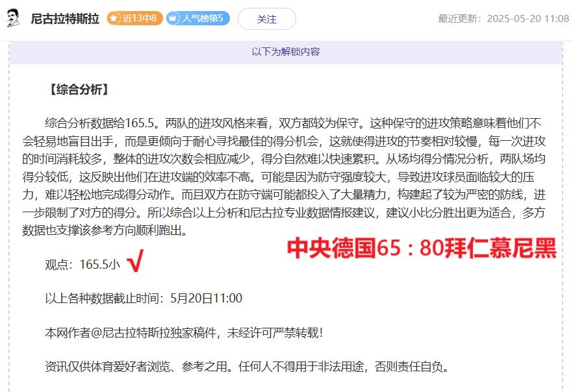
Task: Select the hit-rate badge text 近13中8
Action: 139,18
